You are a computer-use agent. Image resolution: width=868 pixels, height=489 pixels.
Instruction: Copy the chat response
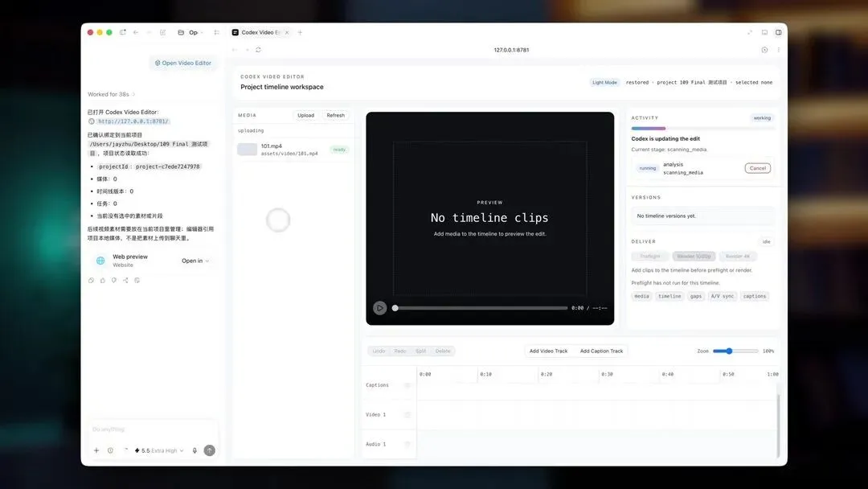[x=92, y=280]
